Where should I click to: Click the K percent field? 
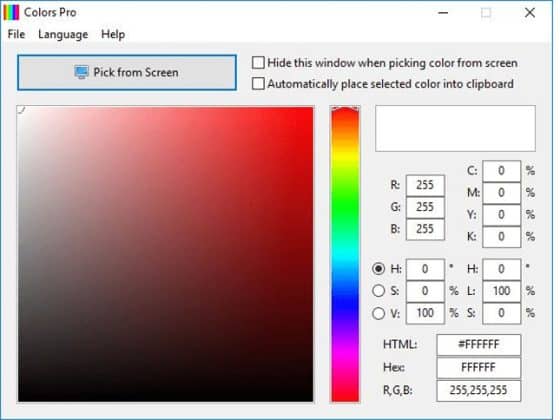click(501, 236)
